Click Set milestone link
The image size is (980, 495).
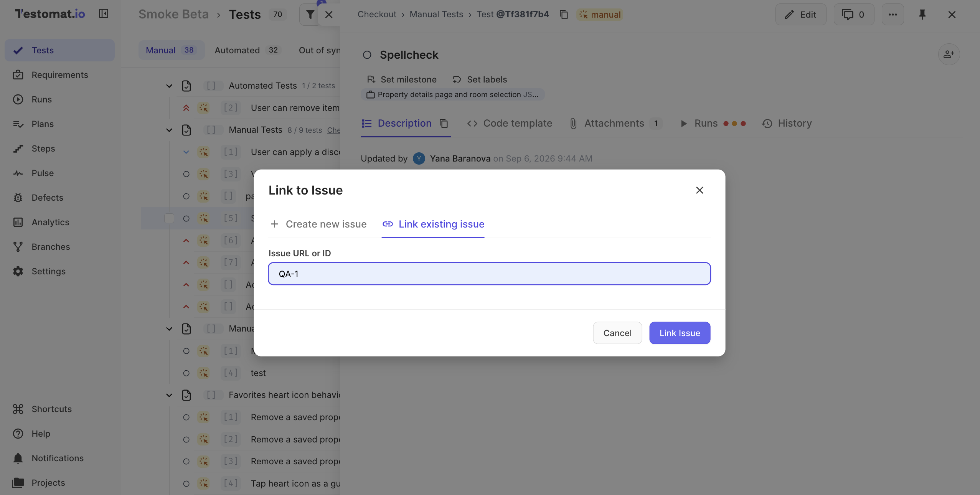pyautogui.click(x=401, y=79)
